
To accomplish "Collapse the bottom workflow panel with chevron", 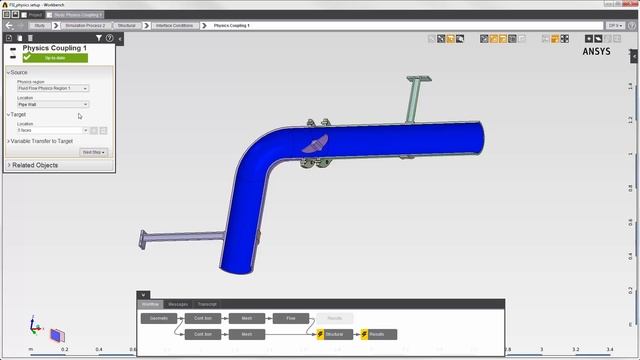I will coord(143,295).
